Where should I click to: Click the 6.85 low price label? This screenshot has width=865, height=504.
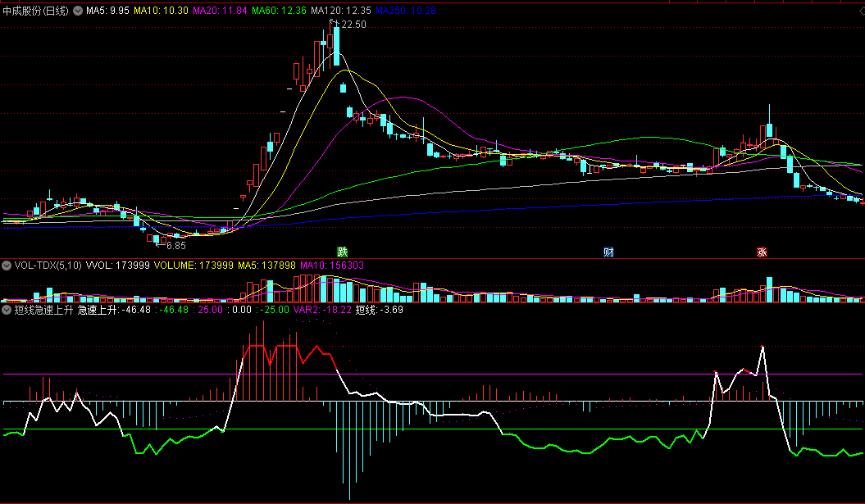click(176, 245)
